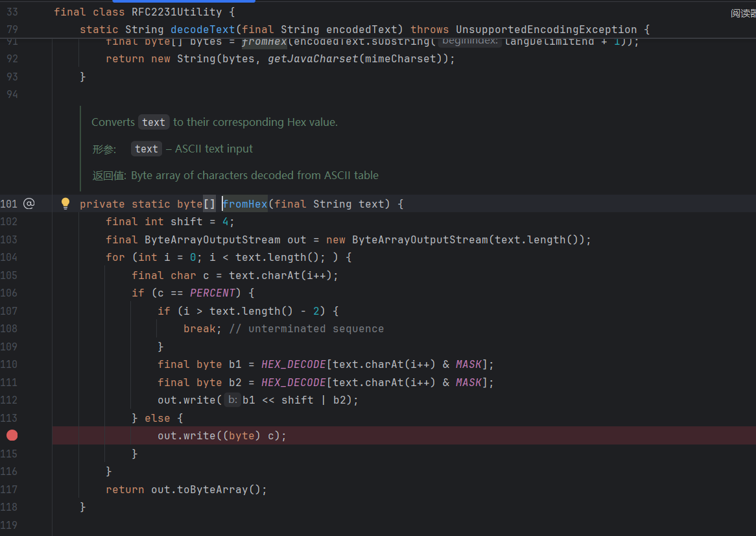This screenshot has height=536, width=756.
Task: Jump to sticky line 'final class RFC2231Utility {'
Action: (144, 12)
